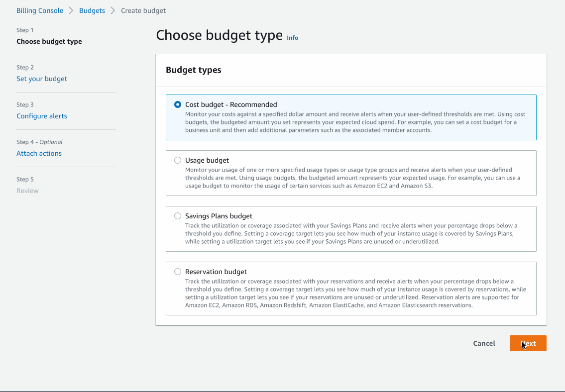Navigate to the Budgets breadcrumb link
Image resolution: width=565 pixels, height=392 pixels.
(x=92, y=11)
